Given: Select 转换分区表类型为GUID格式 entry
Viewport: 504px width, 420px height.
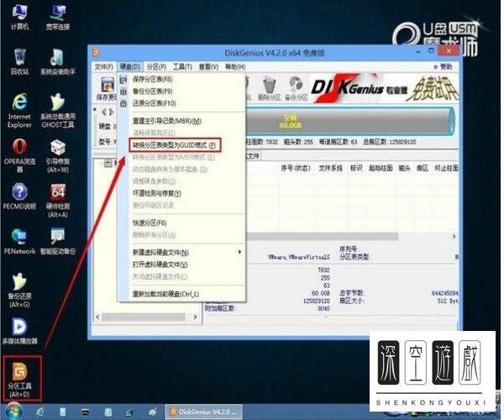Looking at the screenshot, I should coord(175,145).
